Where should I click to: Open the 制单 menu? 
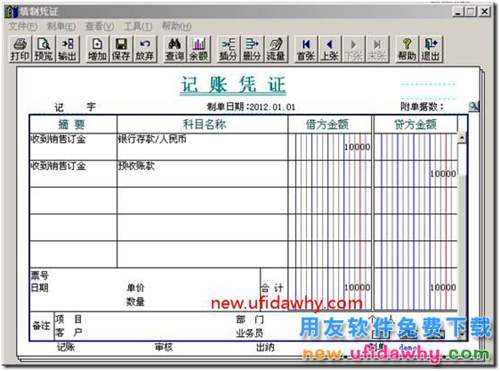click(61, 26)
